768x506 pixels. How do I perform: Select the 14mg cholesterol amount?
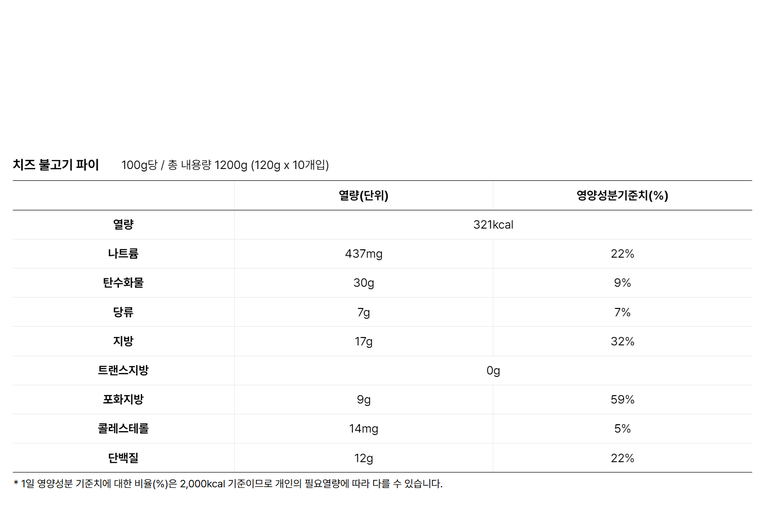(363, 429)
